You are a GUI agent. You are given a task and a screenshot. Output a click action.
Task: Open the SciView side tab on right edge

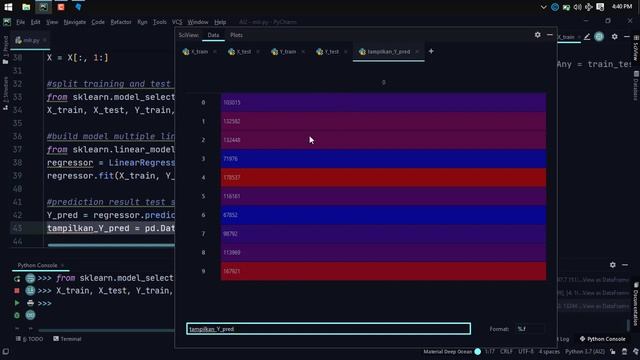[636, 48]
